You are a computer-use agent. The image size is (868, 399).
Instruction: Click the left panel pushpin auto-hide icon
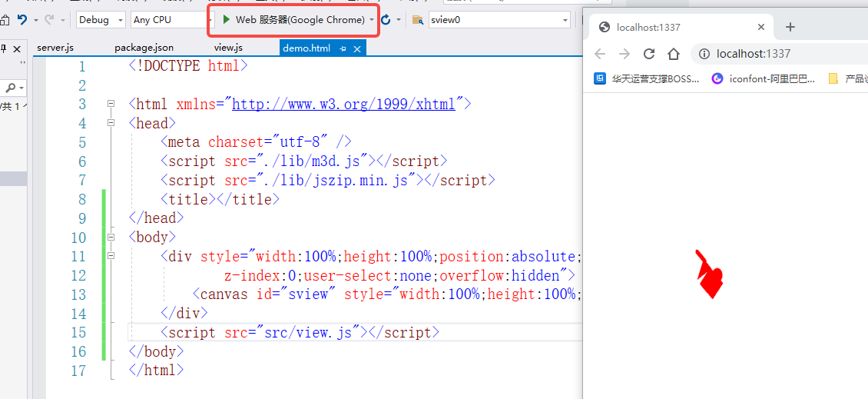[x=5, y=48]
